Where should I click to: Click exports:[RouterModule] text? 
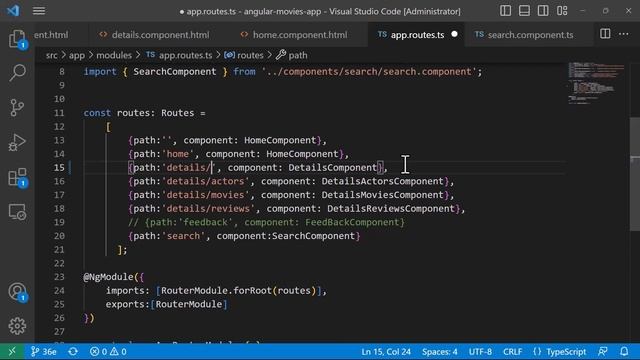pyautogui.click(x=167, y=304)
